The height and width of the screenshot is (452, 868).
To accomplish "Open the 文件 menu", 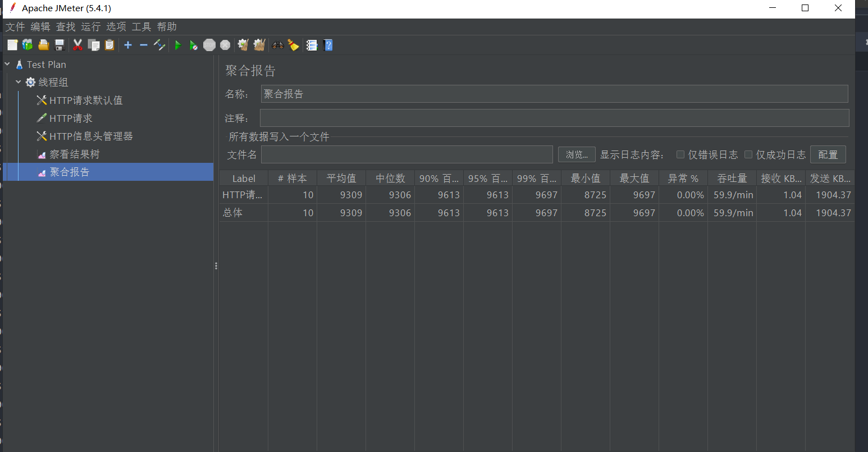I will pyautogui.click(x=15, y=26).
